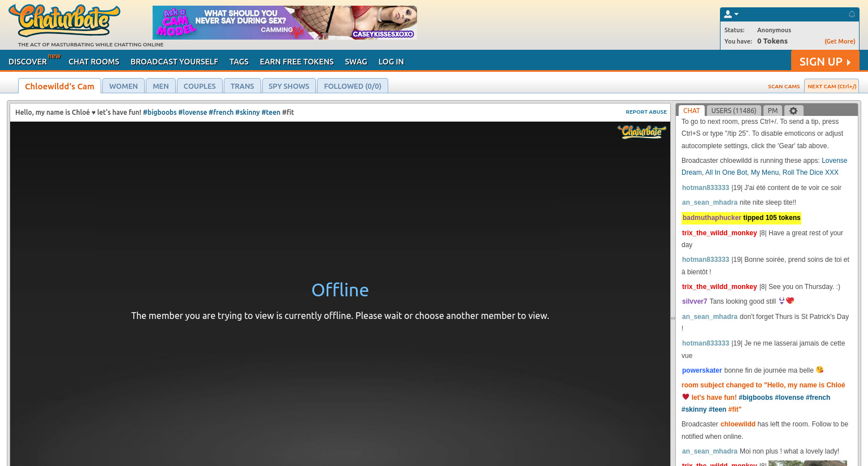The image size is (868, 466).
Task: Select Earn Free Tokens
Action: [x=297, y=62]
